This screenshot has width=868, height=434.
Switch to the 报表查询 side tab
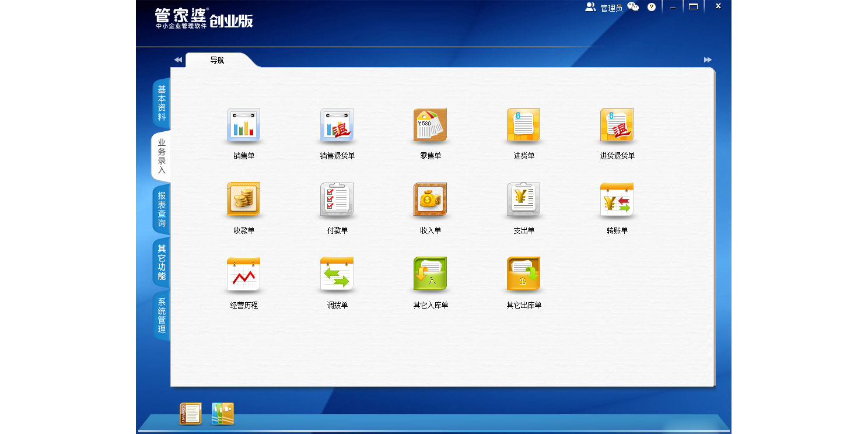162,209
